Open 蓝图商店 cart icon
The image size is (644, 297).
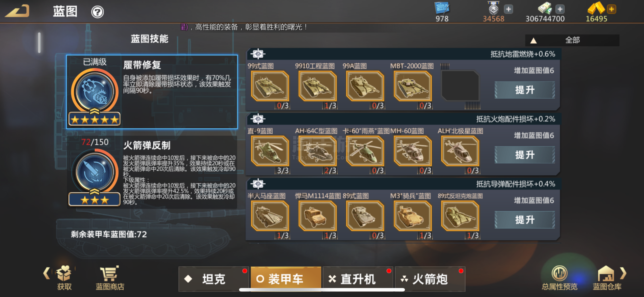(110, 278)
